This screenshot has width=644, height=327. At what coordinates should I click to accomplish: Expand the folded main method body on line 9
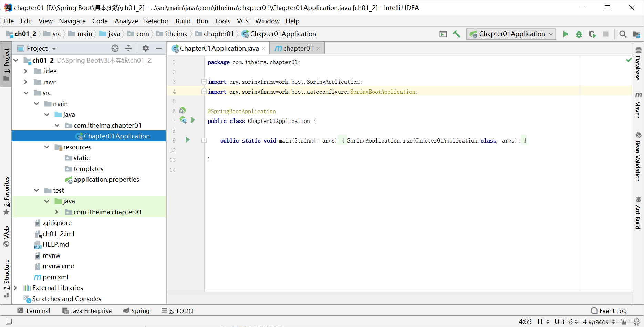[204, 140]
